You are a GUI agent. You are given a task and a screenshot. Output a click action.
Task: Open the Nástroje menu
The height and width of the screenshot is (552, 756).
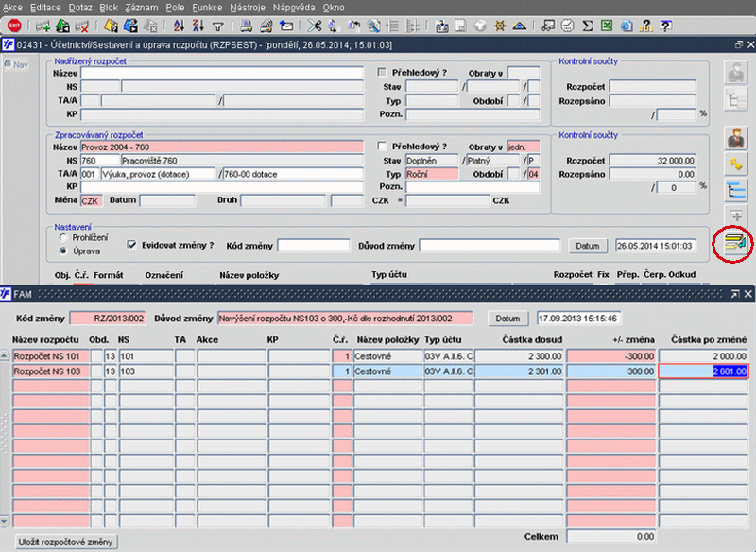point(248,8)
